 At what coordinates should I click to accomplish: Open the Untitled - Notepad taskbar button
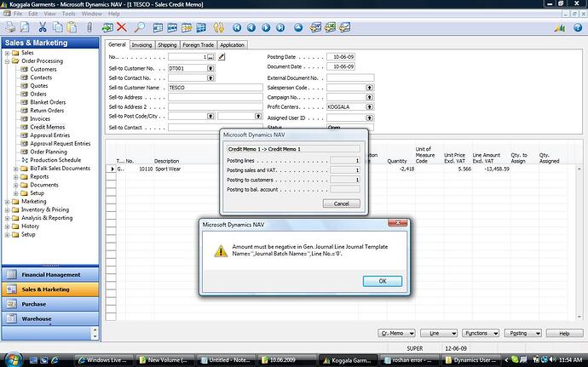click(226, 360)
